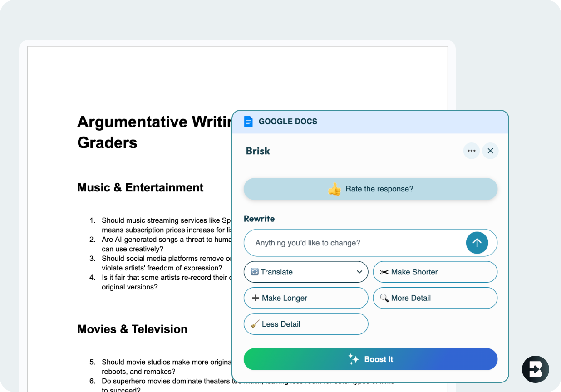Click the Make Shorter button
This screenshot has height=392, width=561.
tap(435, 272)
